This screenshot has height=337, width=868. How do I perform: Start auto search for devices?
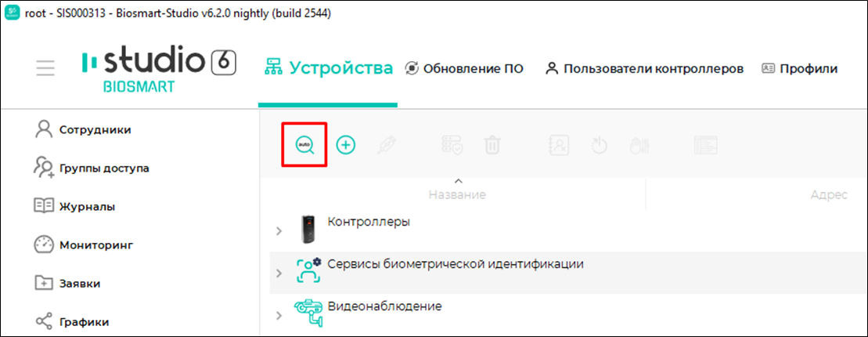coord(304,145)
